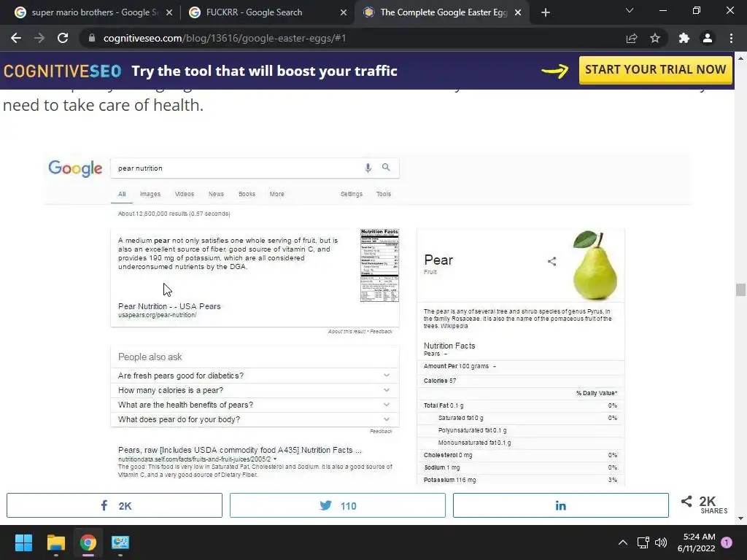Close the FUCKRR Google Search tab
The image size is (747, 560).
pyautogui.click(x=344, y=12)
